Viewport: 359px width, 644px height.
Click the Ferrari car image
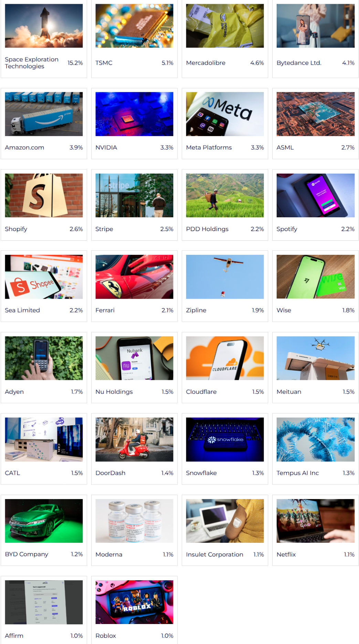134,277
